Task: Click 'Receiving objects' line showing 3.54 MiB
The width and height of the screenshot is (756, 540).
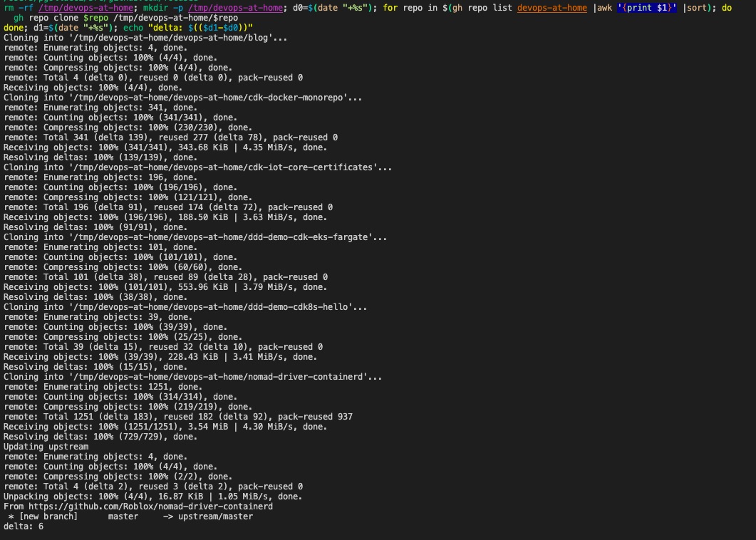Action: [165, 427]
